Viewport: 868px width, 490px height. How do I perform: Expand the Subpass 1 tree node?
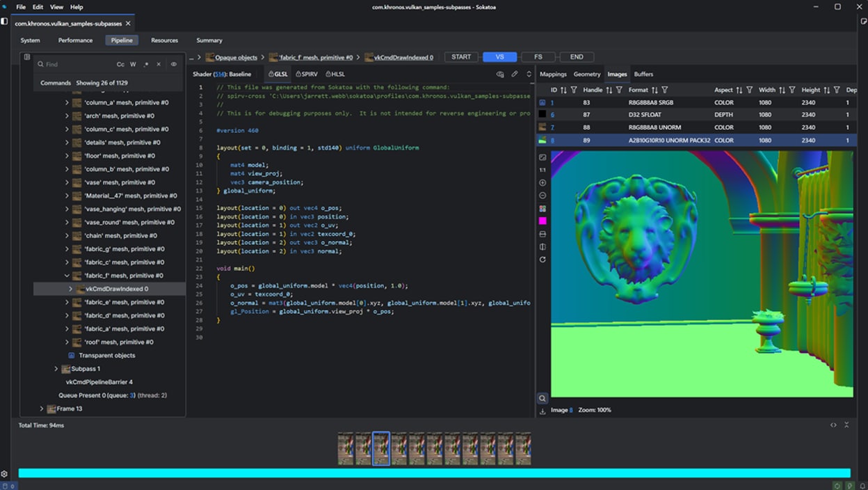pos(56,368)
